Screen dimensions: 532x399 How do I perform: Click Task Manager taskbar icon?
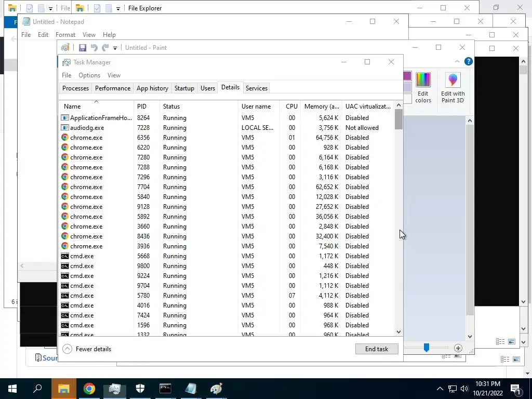pyautogui.click(x=115, y=389)
